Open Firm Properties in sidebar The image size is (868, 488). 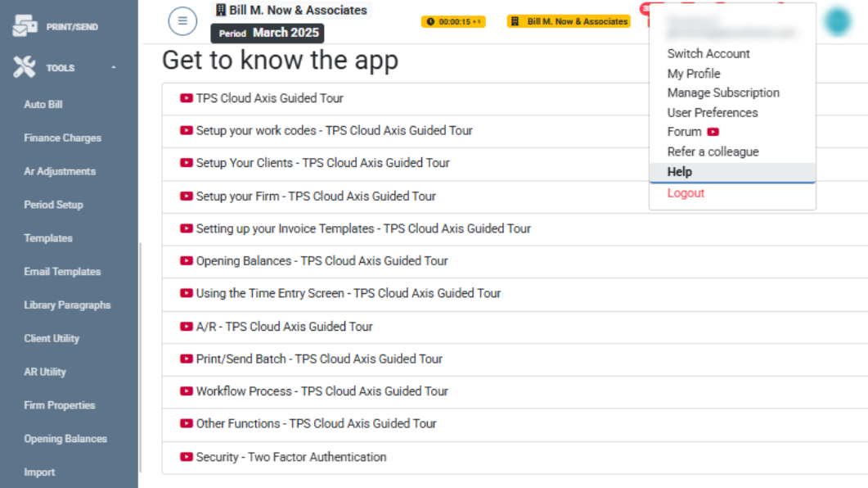(x=60, y=405)
